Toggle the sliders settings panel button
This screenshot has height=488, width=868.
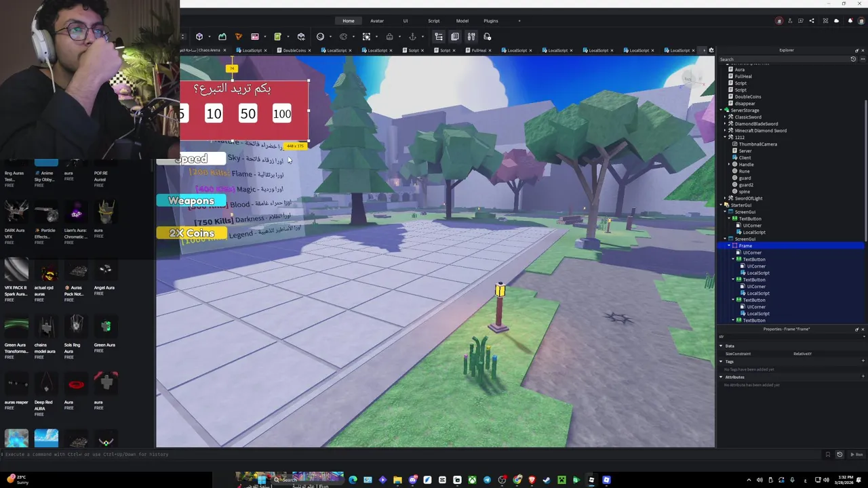point(471,37)
